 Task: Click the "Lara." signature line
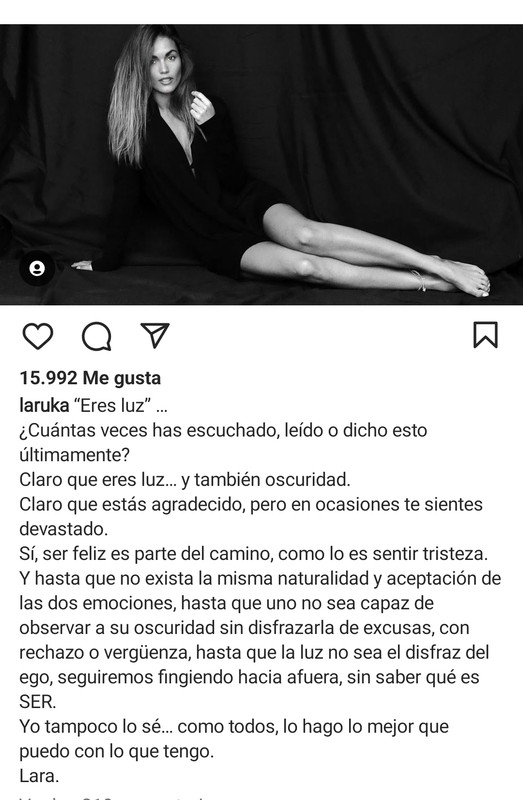[x=39, y=776]
